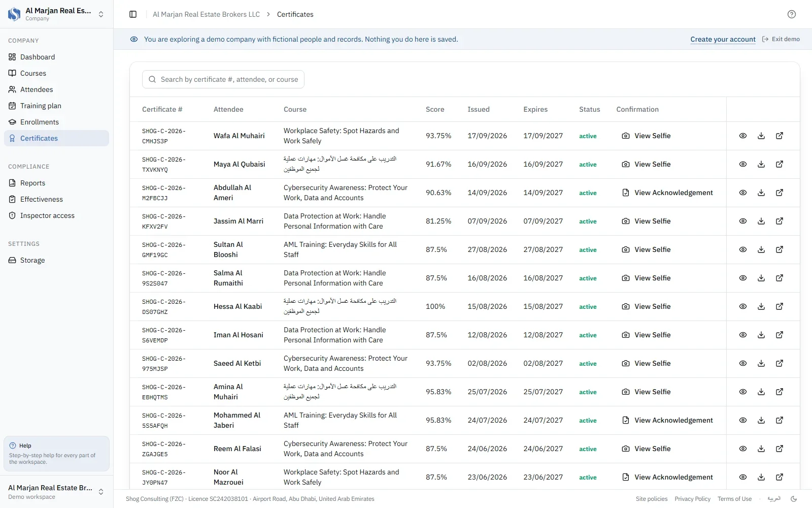
Task: Open Jassim Al Marri certificate in new tab
Action: pyautogui.click(x=780, y=221)
